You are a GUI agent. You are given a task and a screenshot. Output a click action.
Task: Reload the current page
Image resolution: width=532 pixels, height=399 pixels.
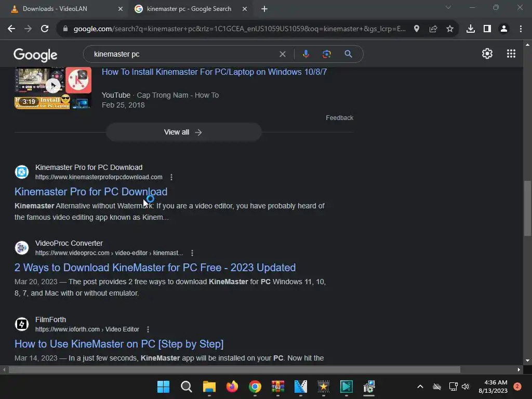45,29
